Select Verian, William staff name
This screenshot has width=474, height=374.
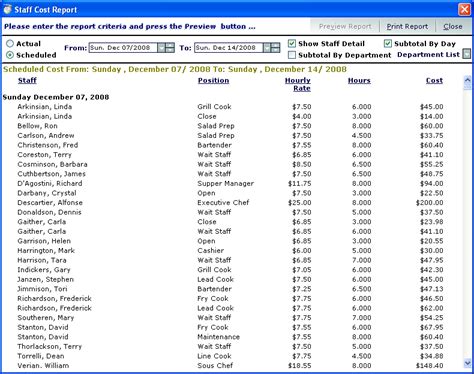point(43,366)
